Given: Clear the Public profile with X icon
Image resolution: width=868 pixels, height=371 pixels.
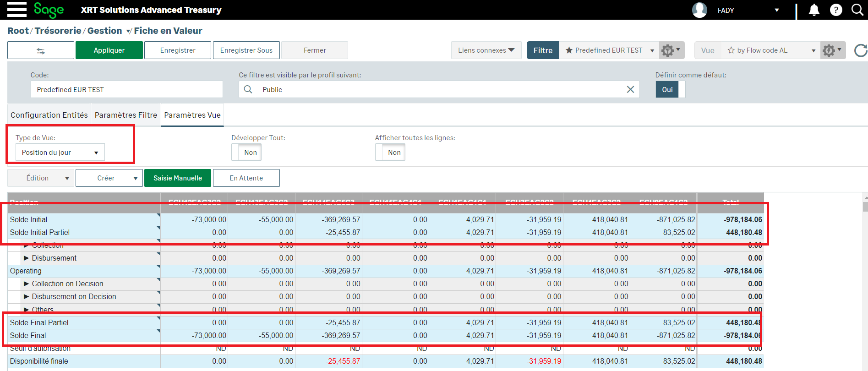Looking at the screenshot, I should [x=630, y=90].
